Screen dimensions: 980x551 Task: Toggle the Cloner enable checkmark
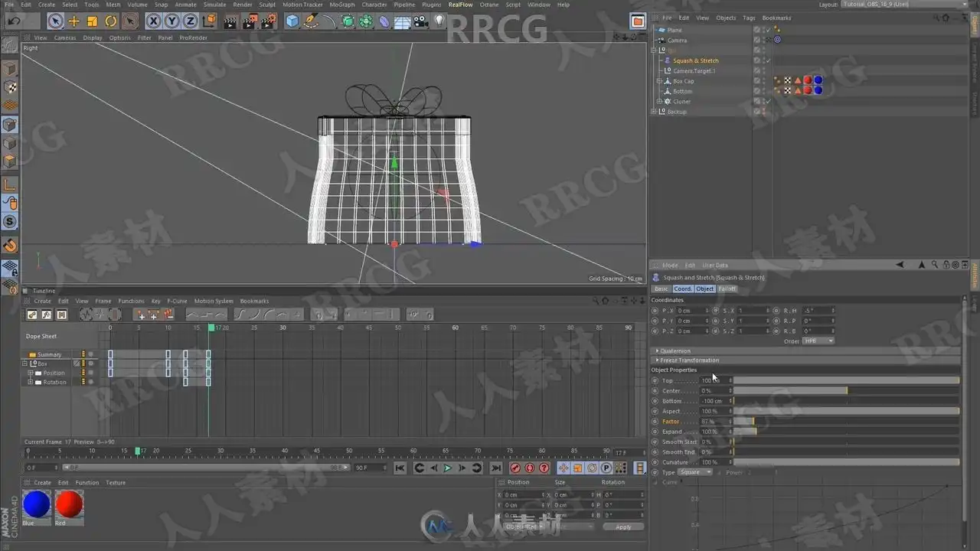(768, 101)
